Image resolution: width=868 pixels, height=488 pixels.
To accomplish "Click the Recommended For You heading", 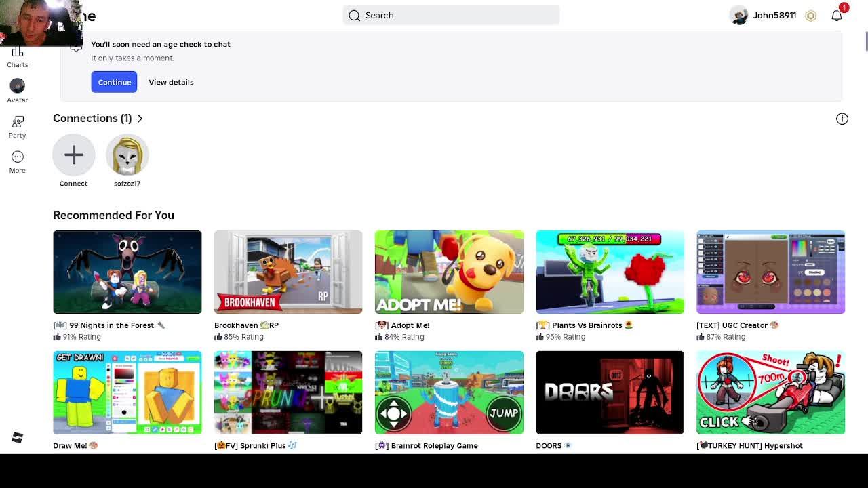I will (x=114, y=216).
